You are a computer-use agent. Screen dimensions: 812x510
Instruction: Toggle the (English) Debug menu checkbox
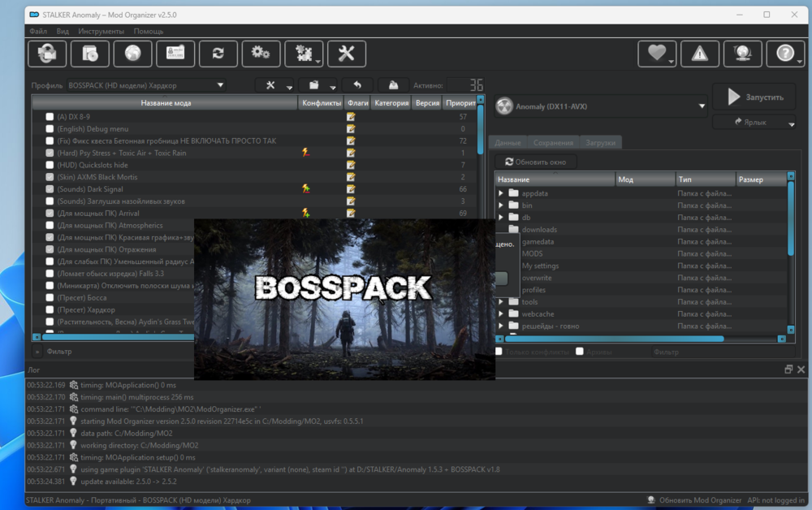tap(50, 129)
